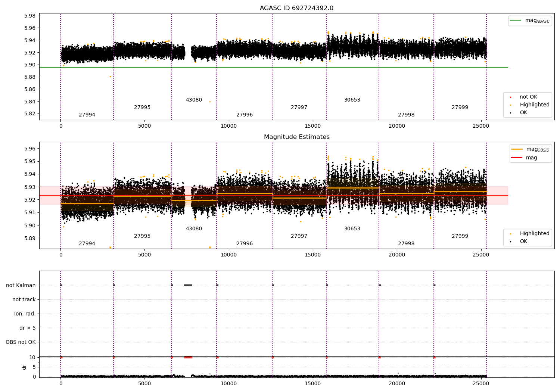The image size is (560, 392).
Task: Pick OBSID label 27994 in Magnitude Estimates panel
Action: (87, 244)
